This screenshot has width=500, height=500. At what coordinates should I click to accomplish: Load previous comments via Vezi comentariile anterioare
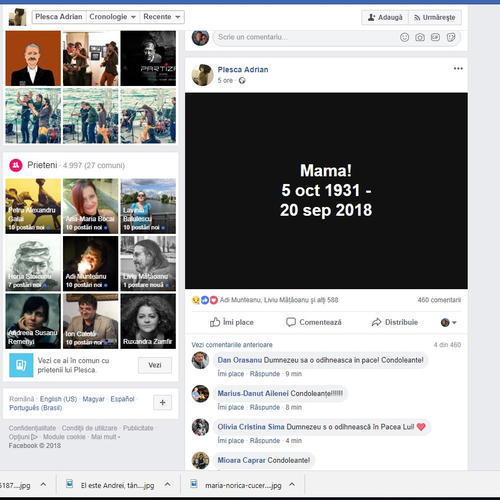point(232,345)
